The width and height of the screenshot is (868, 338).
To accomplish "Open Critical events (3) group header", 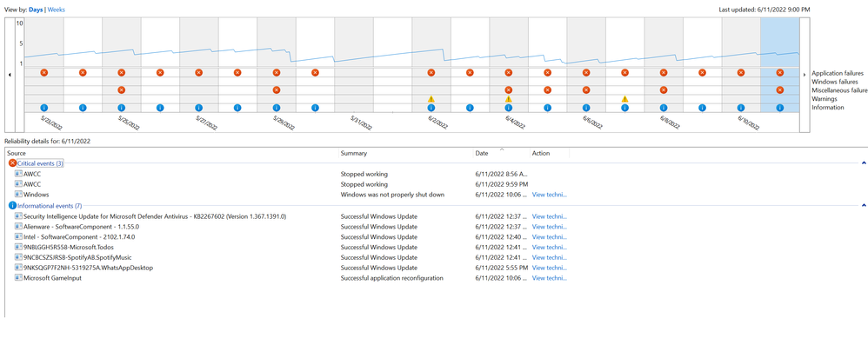I will (x=40, y=163).
